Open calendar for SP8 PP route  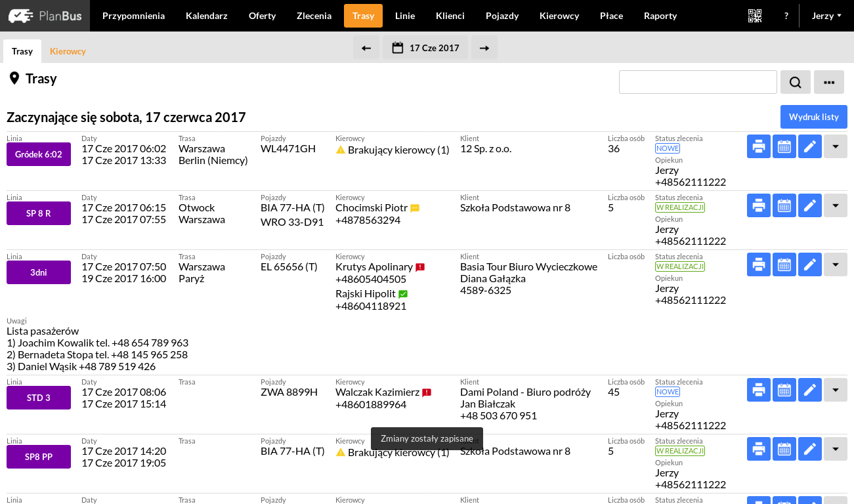pos(784,449)
